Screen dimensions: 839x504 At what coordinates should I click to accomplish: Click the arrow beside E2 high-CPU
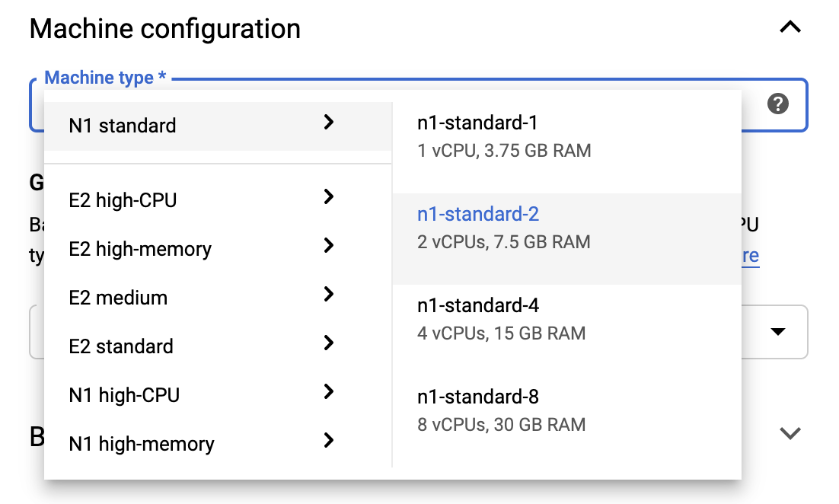[329, 197]
